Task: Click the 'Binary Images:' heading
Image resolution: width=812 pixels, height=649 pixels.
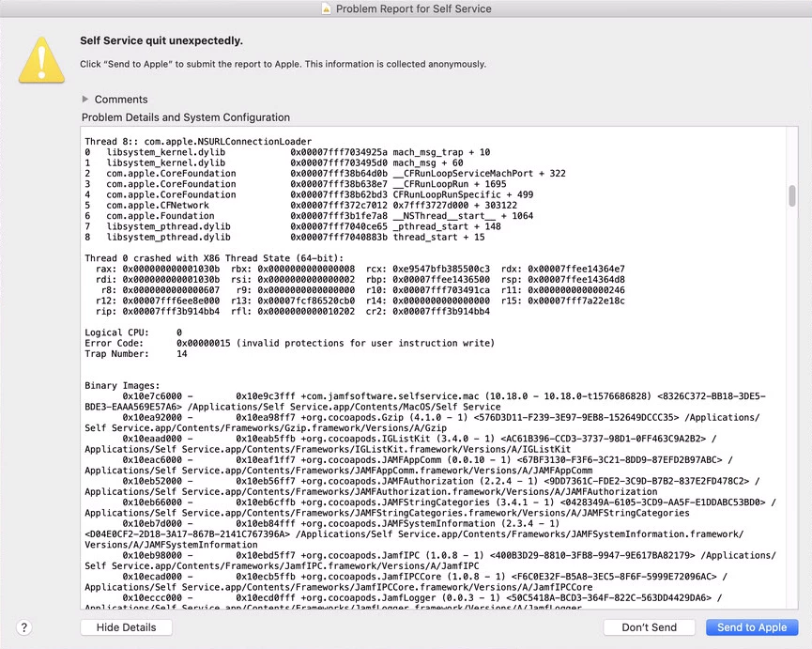Action: [x=122, y=385]
